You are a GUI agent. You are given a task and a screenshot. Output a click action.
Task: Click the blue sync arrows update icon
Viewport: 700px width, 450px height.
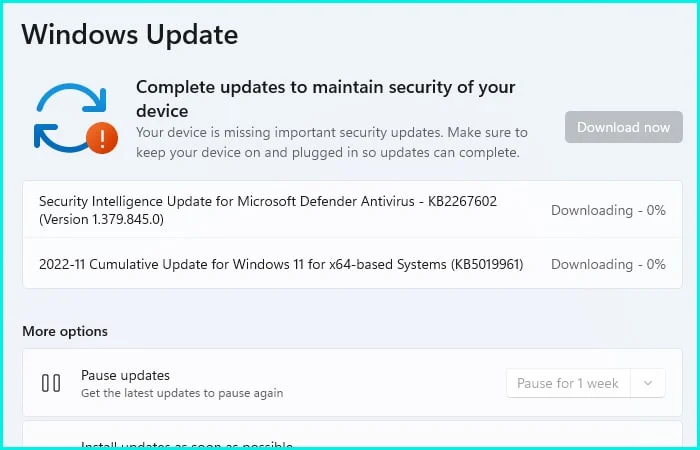(70, 117)
